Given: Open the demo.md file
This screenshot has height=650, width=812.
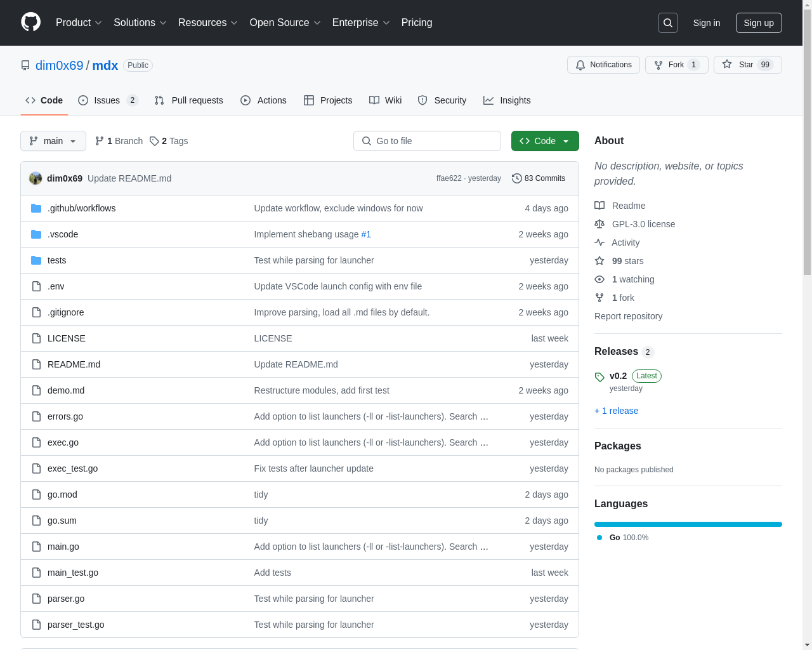Looking at the screenshot, I should pyautogui.click(x=66, y=390).
